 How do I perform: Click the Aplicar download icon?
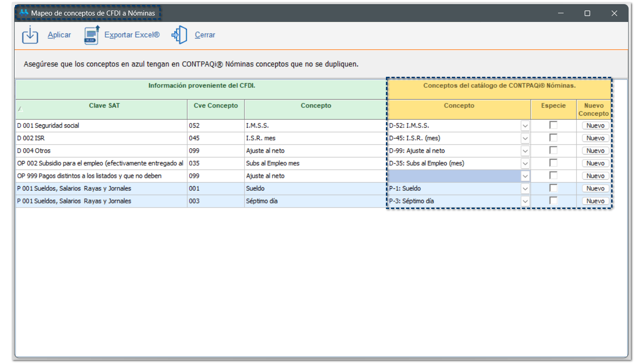pyautogui.click(x=30, y=35)
